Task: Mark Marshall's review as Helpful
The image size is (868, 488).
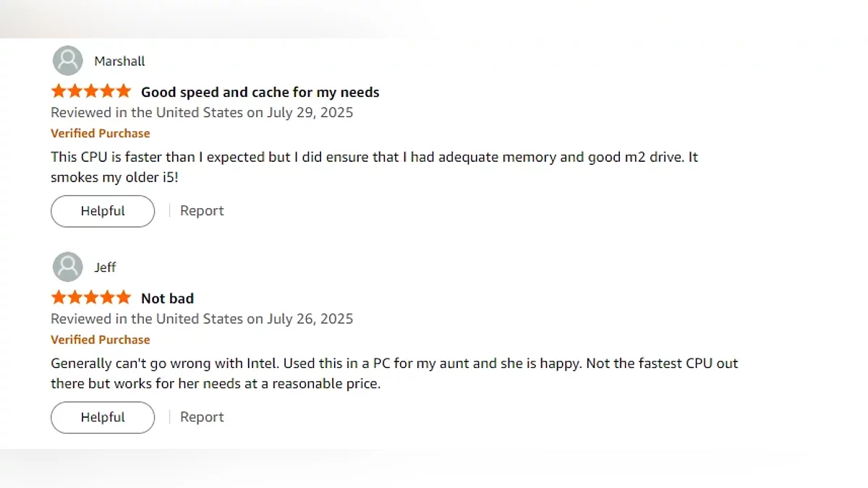Action: coord(103,211)
